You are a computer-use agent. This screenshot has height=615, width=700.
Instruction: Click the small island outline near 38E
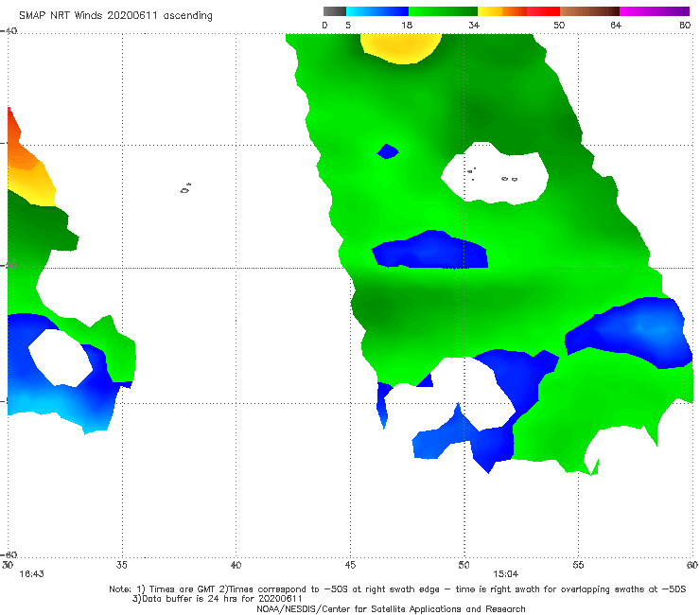click(185, 188)
